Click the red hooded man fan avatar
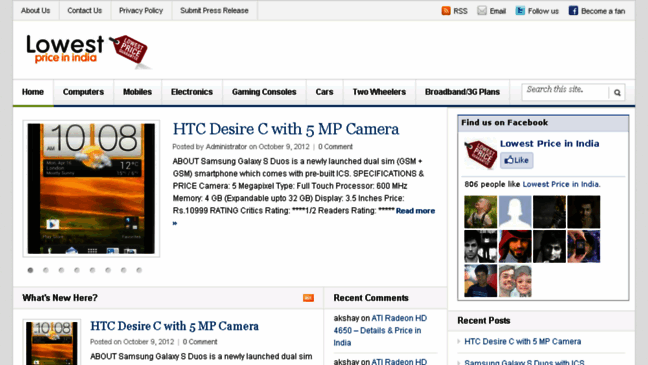 (515, 247)
